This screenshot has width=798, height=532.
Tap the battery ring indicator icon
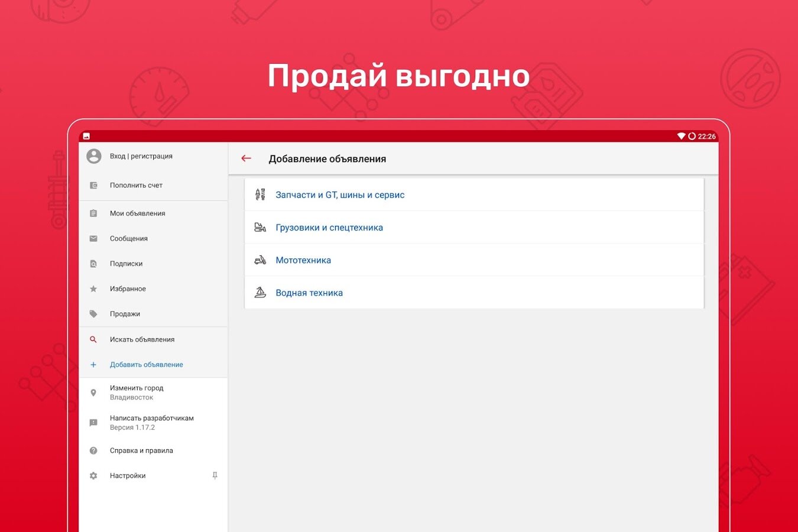(692, 136)
